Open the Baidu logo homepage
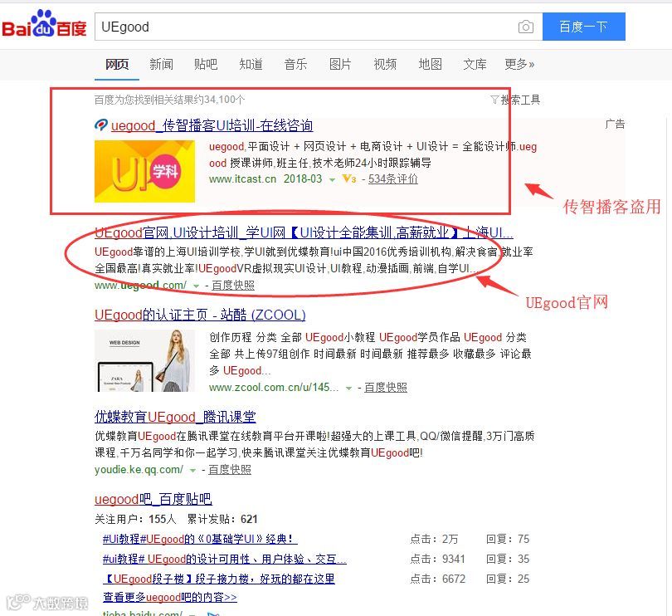Viewport: 672px width, 616px height. (x=44, y=24)
